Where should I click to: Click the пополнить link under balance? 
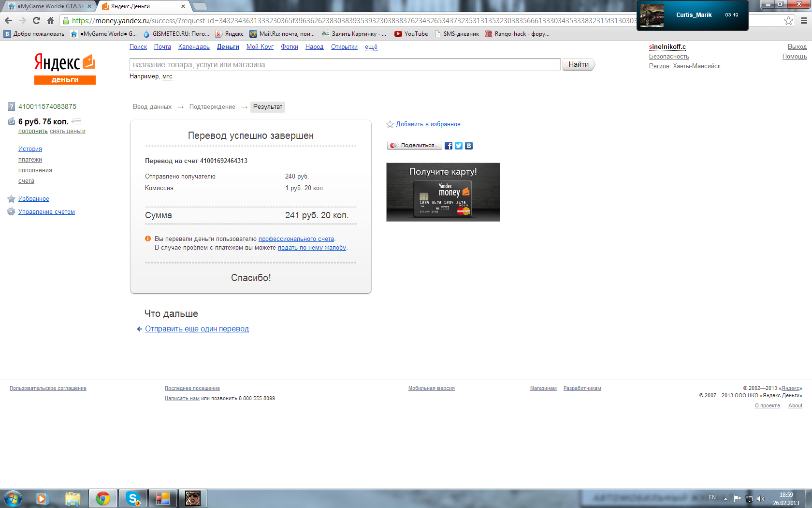tap(33, 131)
